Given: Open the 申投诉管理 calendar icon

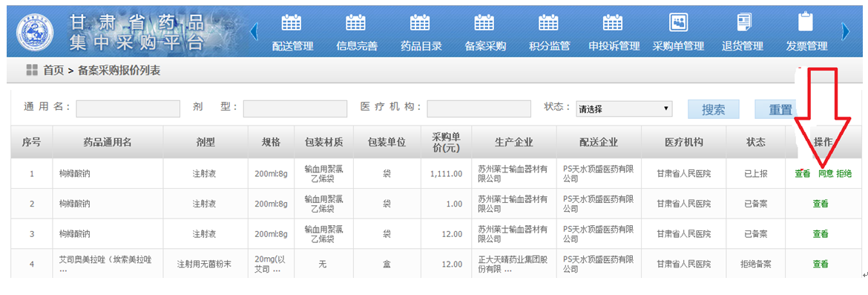Looking at the screenshot, I should pyautogui.click(x=613, y=23).
